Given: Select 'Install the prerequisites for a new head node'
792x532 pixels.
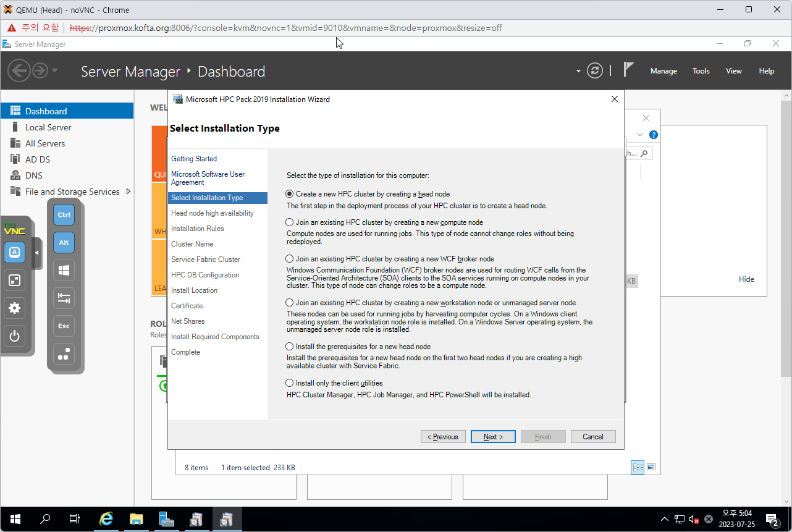Looking at the screenshot, I should click(x=290, y=347).
